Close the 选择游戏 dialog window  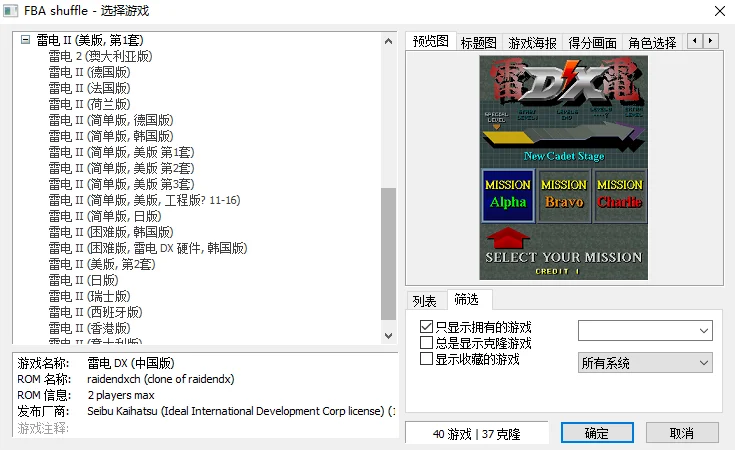pos(720,11)
